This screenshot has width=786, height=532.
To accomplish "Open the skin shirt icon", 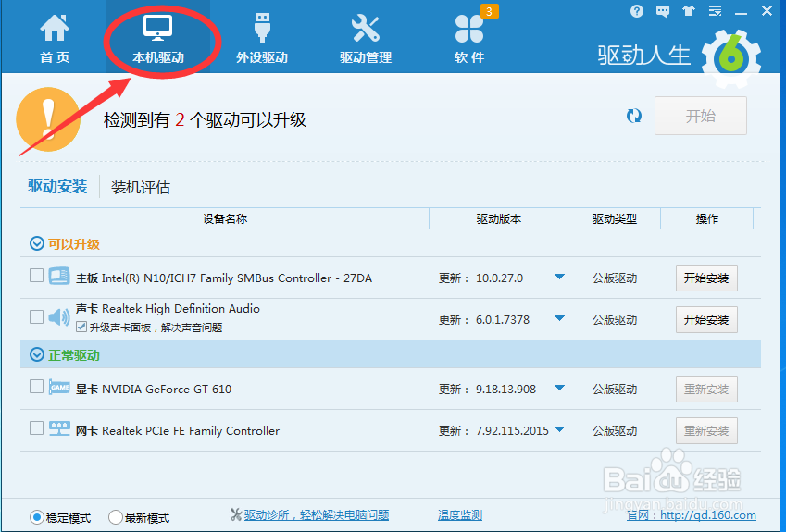I will tap(689, 11).
